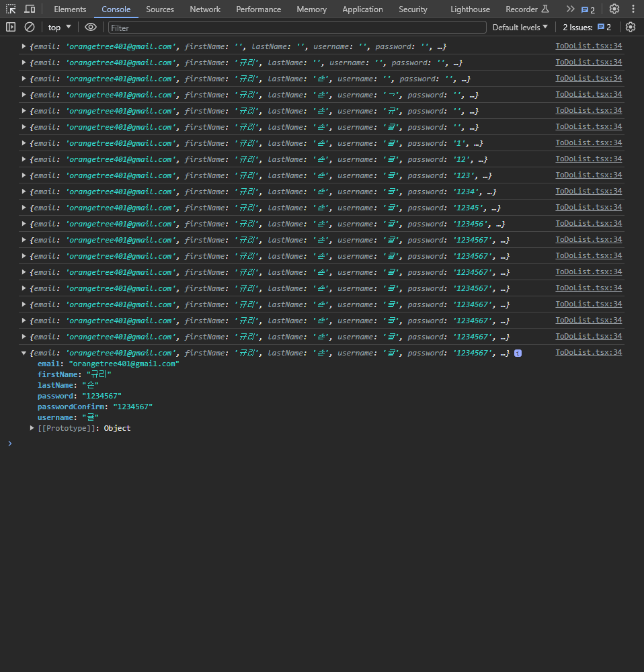The image size is (644, 672).
Task: Open the Recorder tab
Action: coord(527,9)
